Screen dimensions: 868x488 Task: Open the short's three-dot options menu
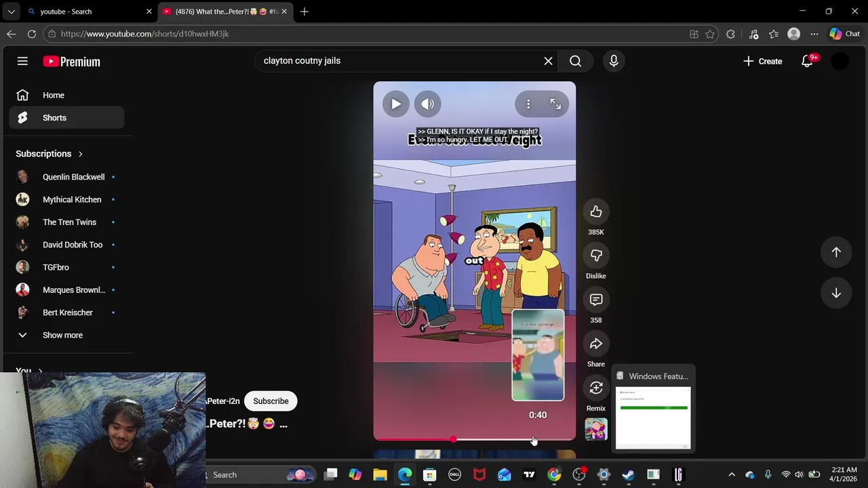528,104
